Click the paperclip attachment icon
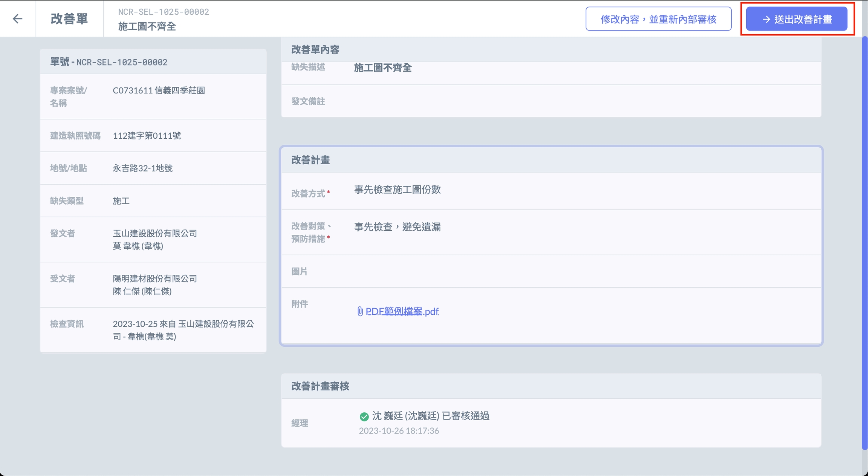868x476 pixels. (360, 311)
